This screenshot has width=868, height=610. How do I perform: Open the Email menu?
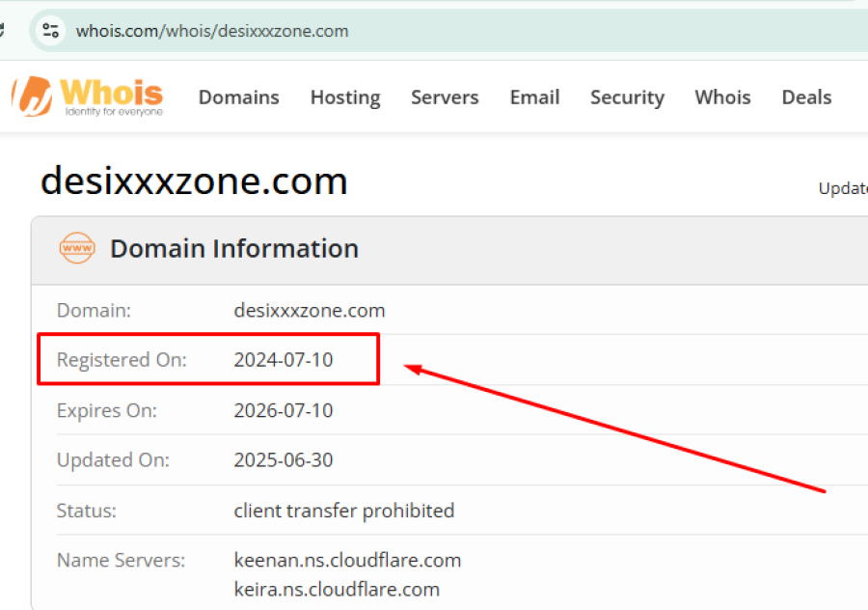click(534, 97)
